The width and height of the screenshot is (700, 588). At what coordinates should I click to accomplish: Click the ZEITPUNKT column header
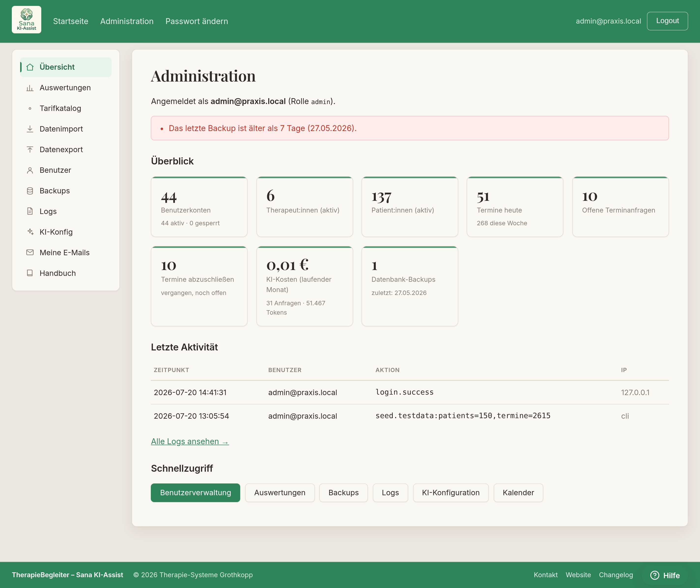[171, 370]
